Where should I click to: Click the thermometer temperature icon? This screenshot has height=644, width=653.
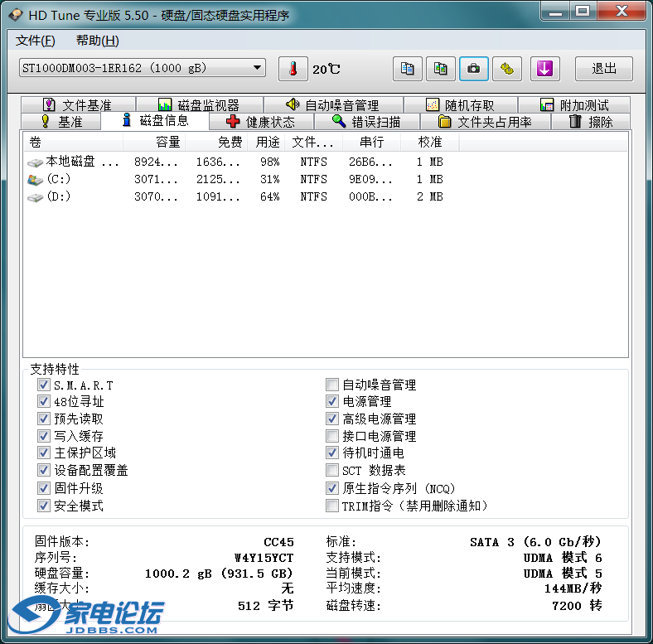tap(293, 69)
